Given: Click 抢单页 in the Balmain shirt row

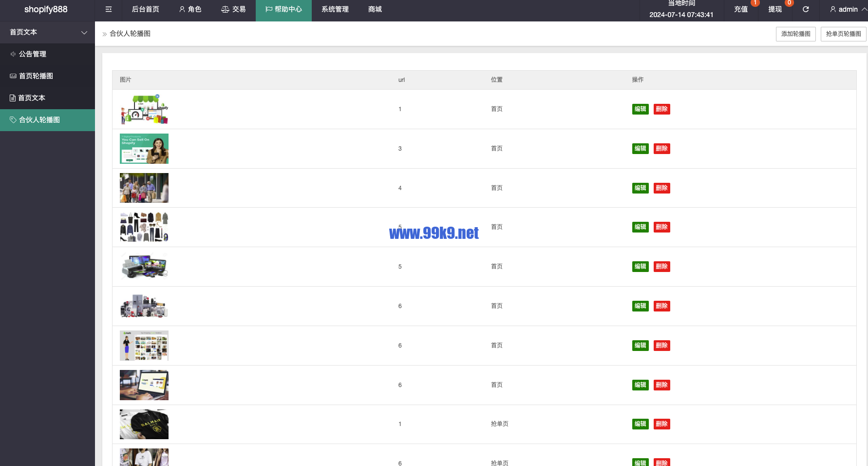Looking at the screenshot, I should tap(500, 424).
